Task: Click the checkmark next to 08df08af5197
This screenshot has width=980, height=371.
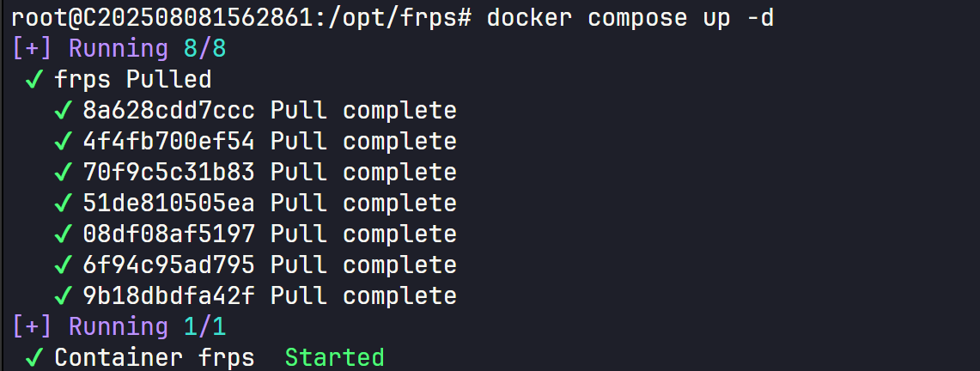Action: 64,234
